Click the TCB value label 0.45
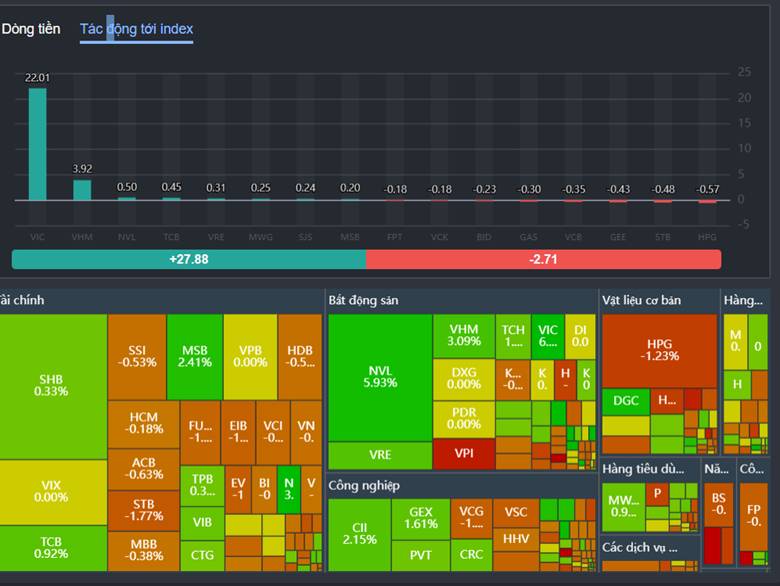The height and width of the screenshot is (586, 780). pos(171,187)
